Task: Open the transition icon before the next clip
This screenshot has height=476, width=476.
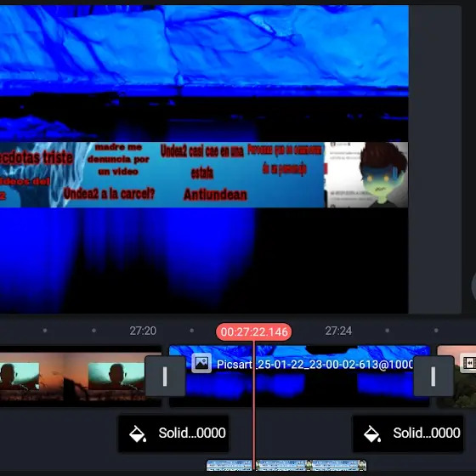Action: (468, 362)
